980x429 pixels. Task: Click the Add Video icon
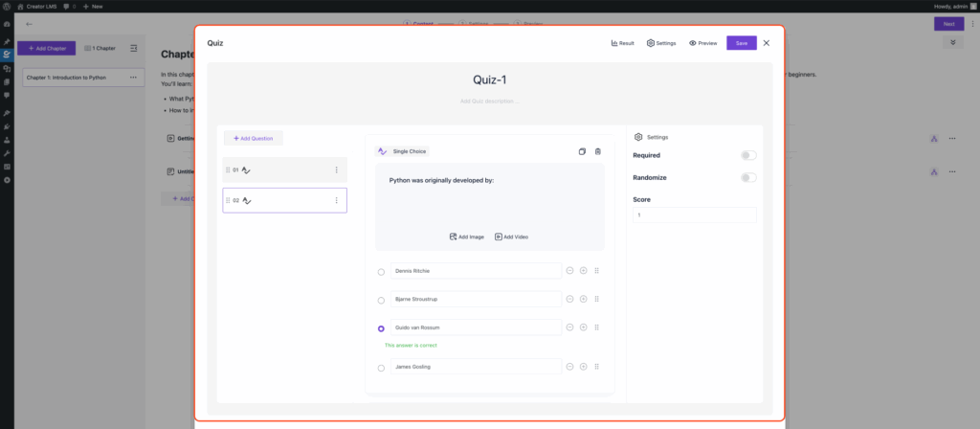coord(499,237)
